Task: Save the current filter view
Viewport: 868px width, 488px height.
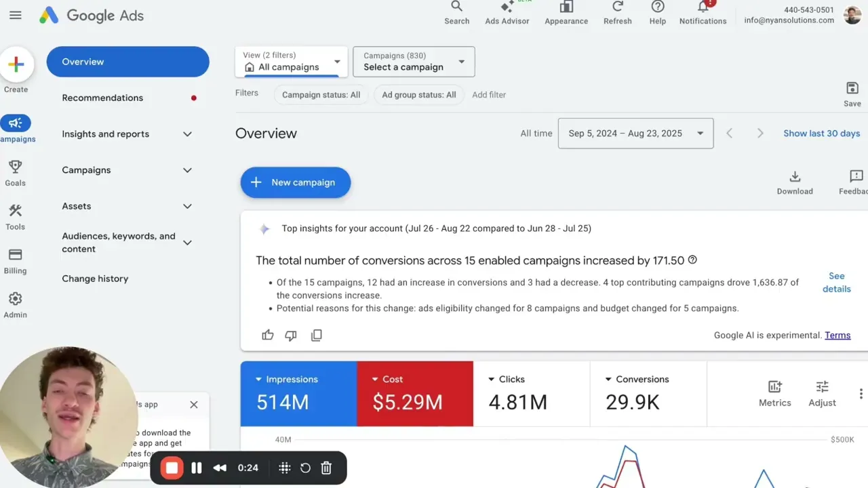Action: pos(852,94)
